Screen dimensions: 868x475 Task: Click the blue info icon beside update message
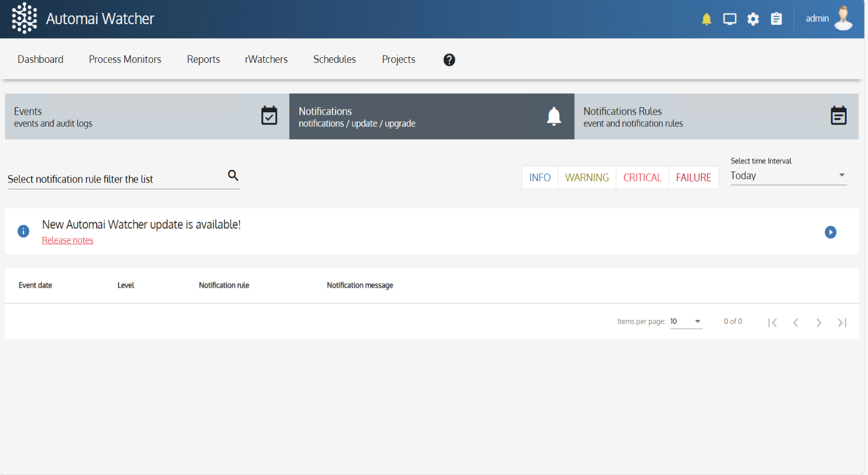pyautogui.click(x=24, y=231)
